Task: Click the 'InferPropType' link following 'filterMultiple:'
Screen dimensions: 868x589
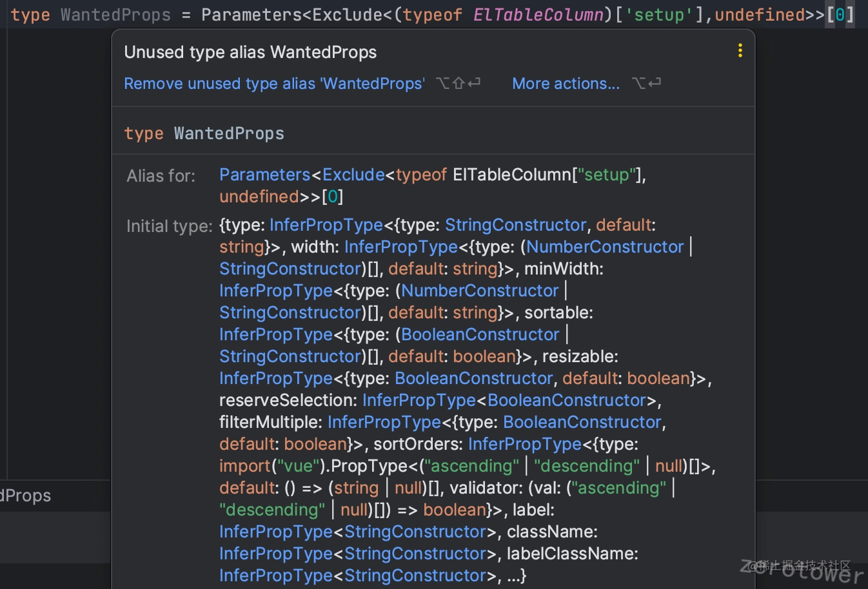Action: tap(384, 422)
